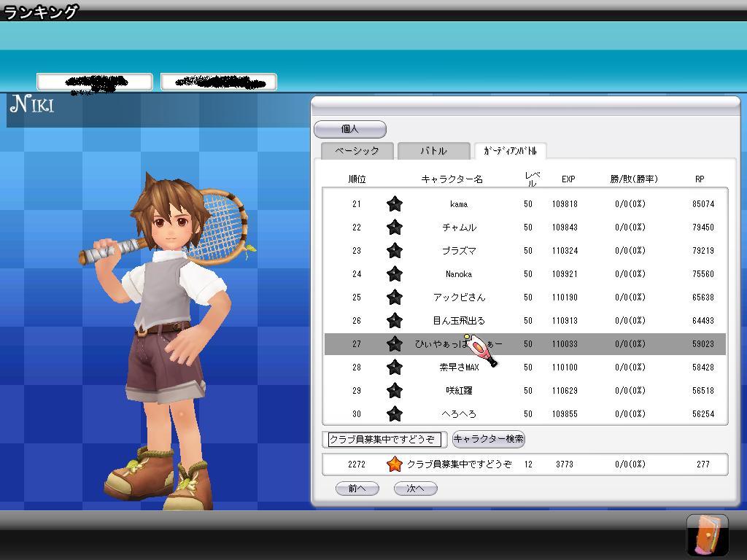Open the バトル ranking tab

[x=433, y=151]
